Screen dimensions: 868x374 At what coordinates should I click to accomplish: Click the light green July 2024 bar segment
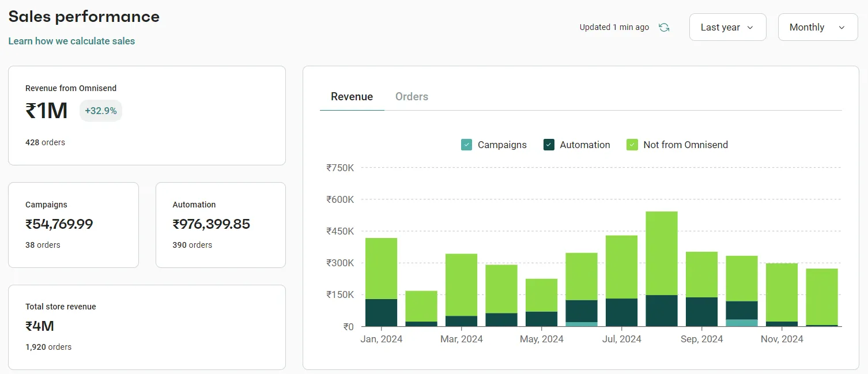(621, 267)
